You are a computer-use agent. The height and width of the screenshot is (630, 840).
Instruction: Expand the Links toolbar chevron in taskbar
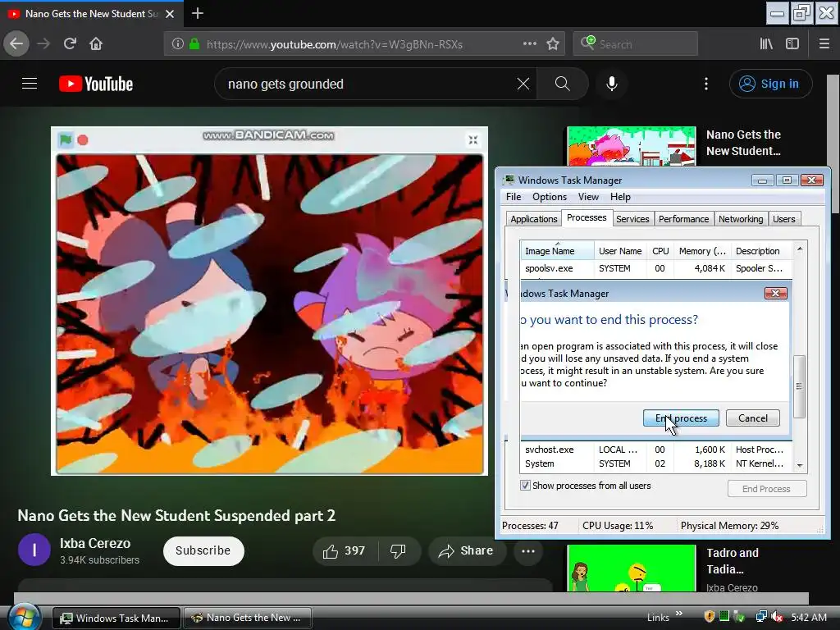[679, 614]
